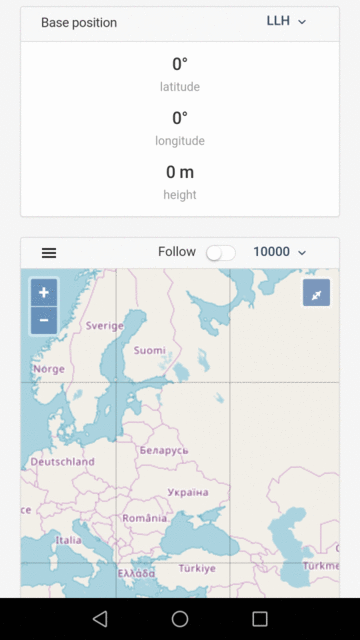
Task: Click the chevron next to LLH
Action: [302, 22]
